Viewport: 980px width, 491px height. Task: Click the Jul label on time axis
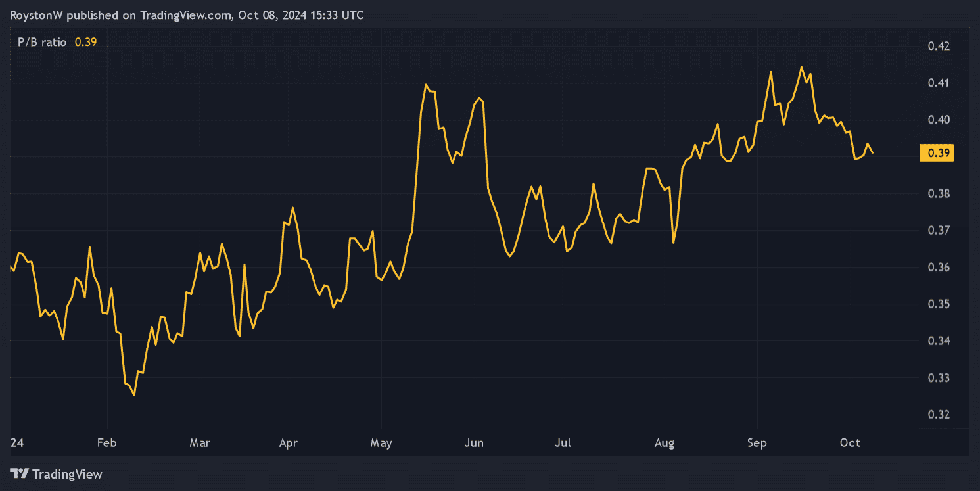562,443
